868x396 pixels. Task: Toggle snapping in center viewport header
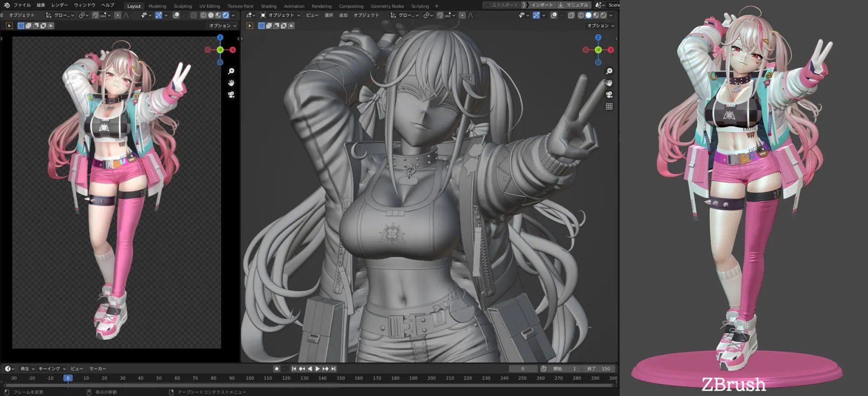pos(440,15)
